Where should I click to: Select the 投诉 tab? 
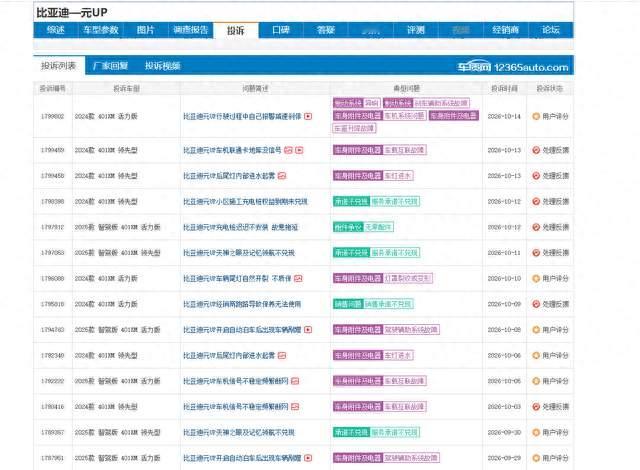click(236, 30)
